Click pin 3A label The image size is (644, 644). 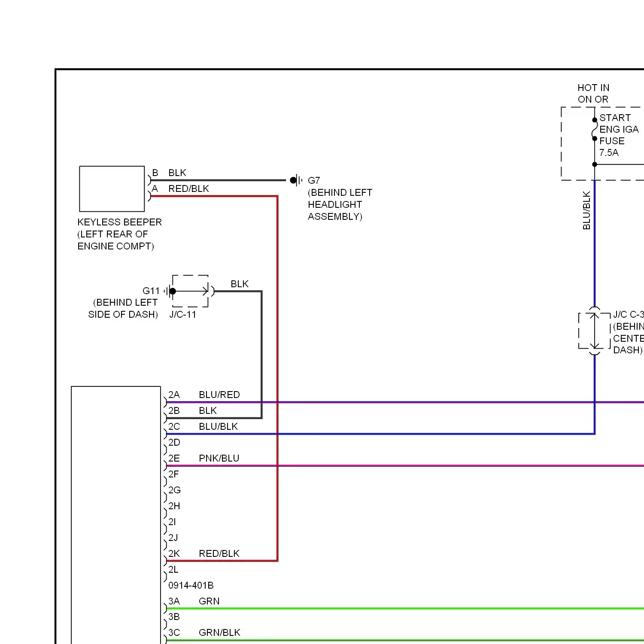174,601
